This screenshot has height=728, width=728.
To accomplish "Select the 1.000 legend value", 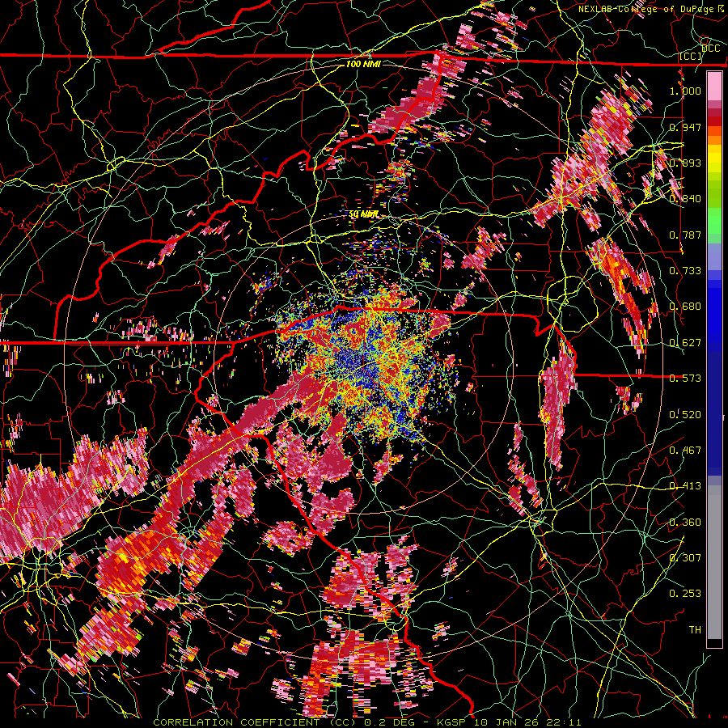I will coord(685,91).
